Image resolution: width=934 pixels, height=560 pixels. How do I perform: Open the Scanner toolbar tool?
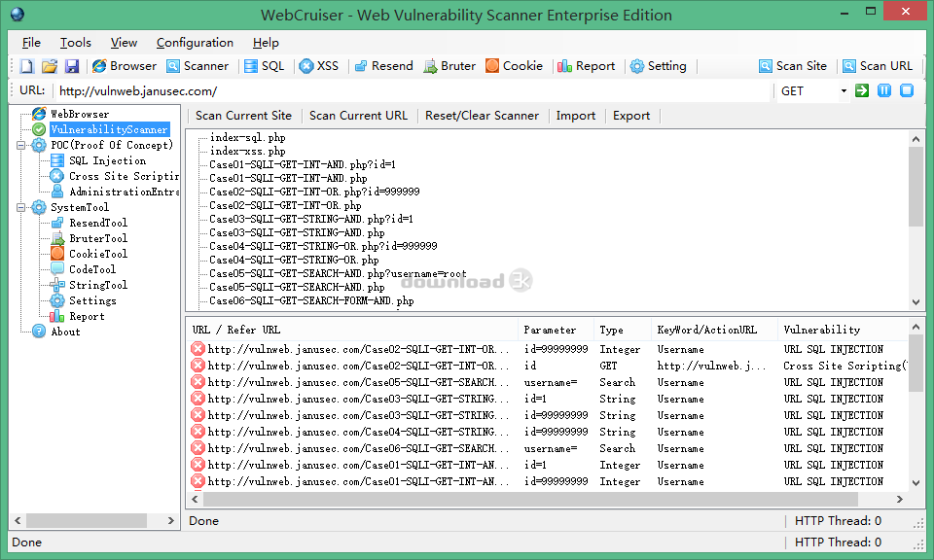tap(198, 66)
